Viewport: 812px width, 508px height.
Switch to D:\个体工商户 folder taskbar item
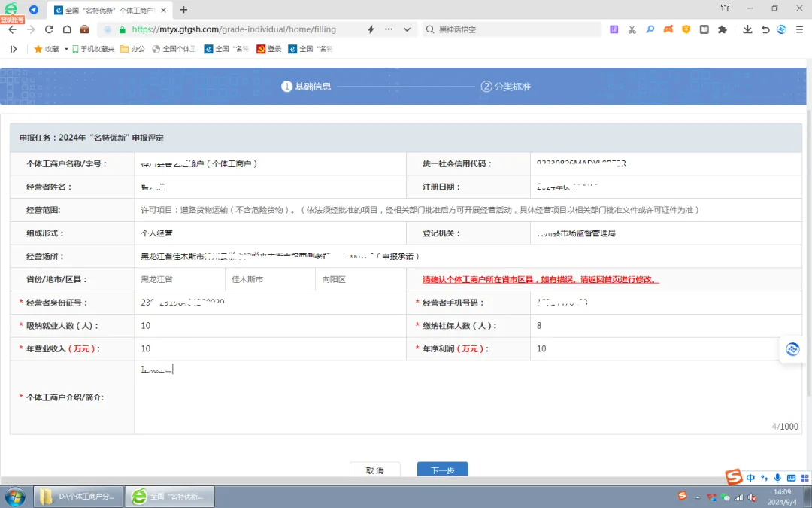point(78,497)
